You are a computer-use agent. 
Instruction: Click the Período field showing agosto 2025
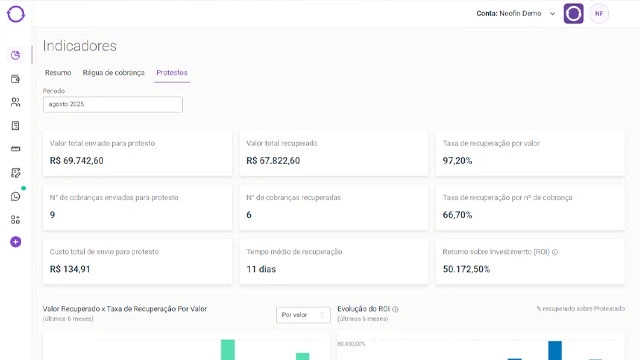(x=113, y=104)
